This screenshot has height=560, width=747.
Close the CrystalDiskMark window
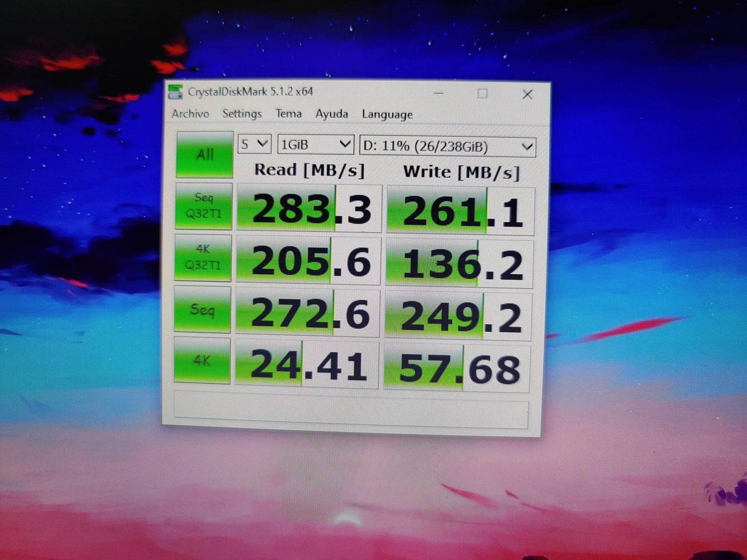click(527, 94)
